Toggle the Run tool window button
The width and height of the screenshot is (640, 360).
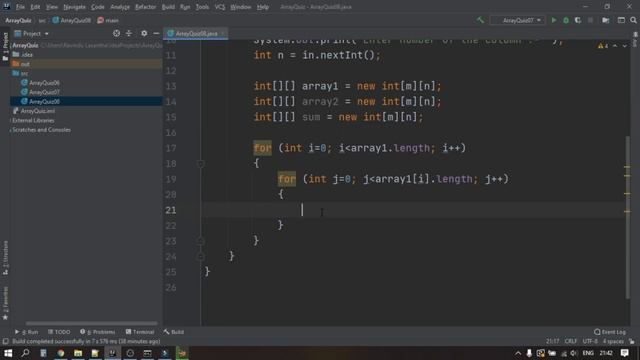pyautogui.click(x=27, y=332)
